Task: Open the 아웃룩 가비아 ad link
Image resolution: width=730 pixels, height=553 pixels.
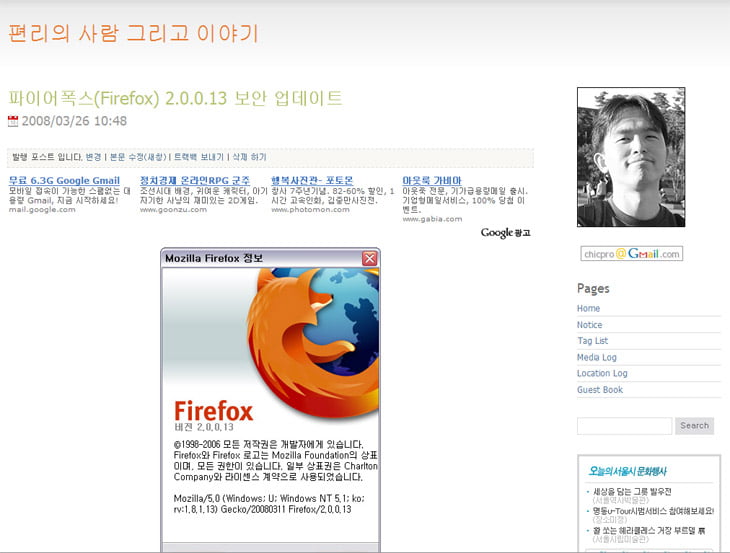Action: pos(432,181)
